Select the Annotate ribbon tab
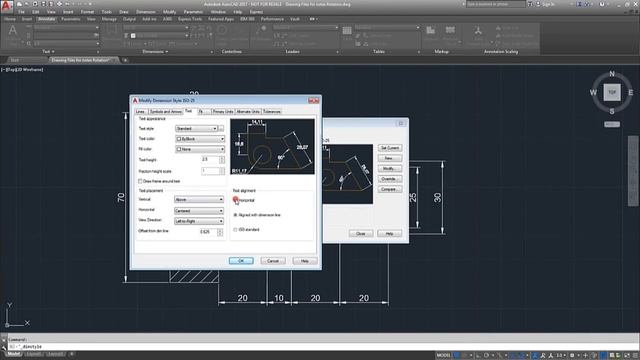The image size is (640, 360). click(46, 19)
